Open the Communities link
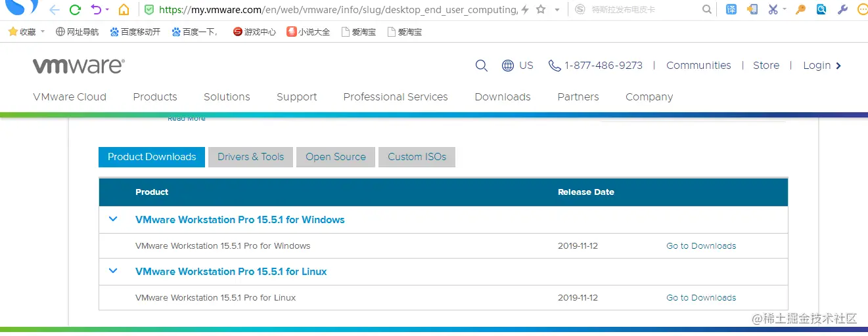Screen dimensions: 868x336 click(698, 66)
